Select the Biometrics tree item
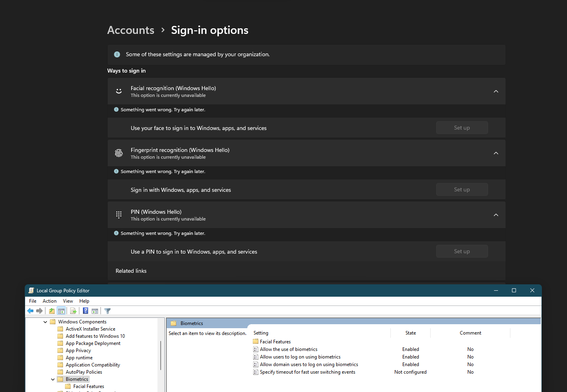The height and width of the screenshot is (392, 567). point(77,379)
